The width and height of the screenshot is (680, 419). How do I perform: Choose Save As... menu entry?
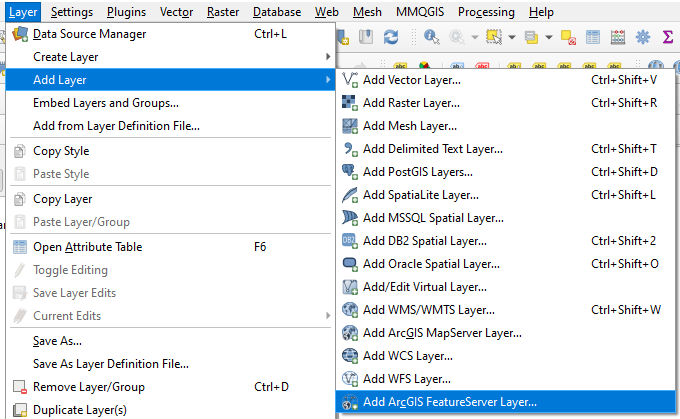(170, 341)
